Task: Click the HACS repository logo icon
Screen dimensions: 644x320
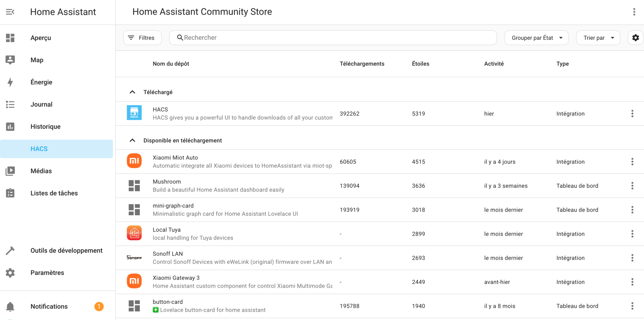Action: [x=134, y=113]
